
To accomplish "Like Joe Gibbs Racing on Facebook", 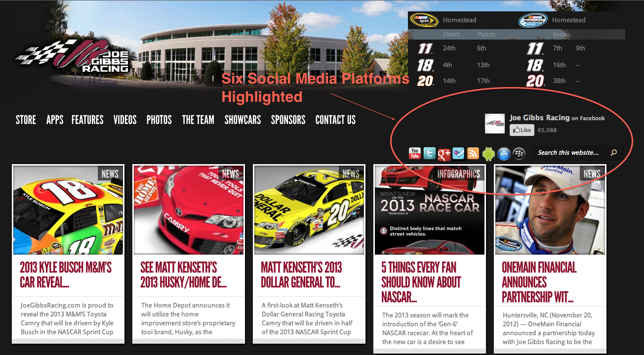I will (522, 130).
